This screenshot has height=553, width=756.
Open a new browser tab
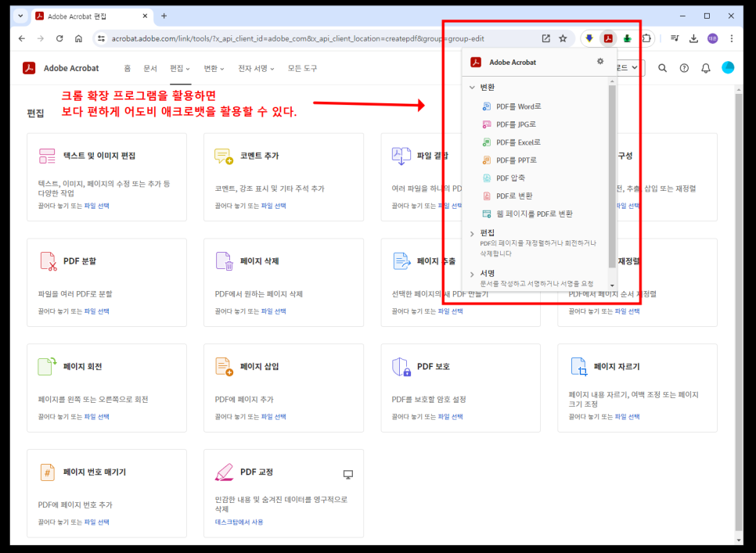click(x=164, y=16)
